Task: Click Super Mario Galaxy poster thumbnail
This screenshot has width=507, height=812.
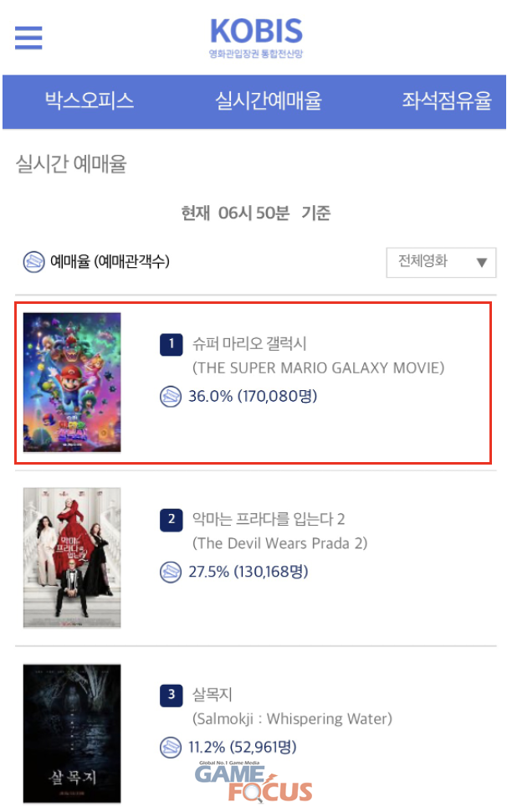Action: pyautogui.click(x=72, y=383)
